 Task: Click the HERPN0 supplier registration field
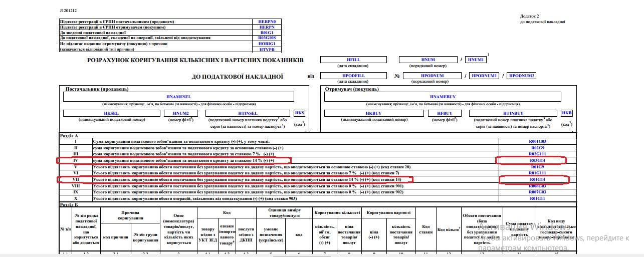(x=267, y=22)
